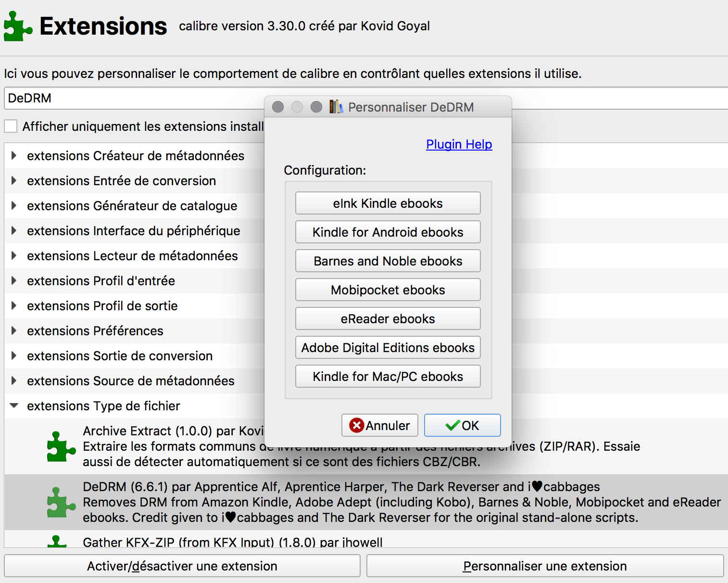The width and height of the screenshot is (728, 583).
Task: Select 'extensions Type de fichier' row
Action: [x=135, y=406]
